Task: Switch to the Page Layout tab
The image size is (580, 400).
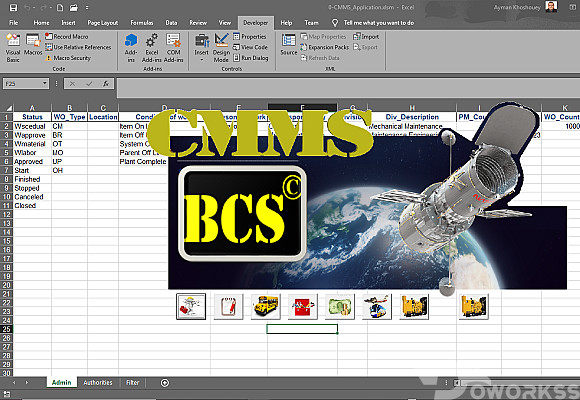Action: pos(102,23)
